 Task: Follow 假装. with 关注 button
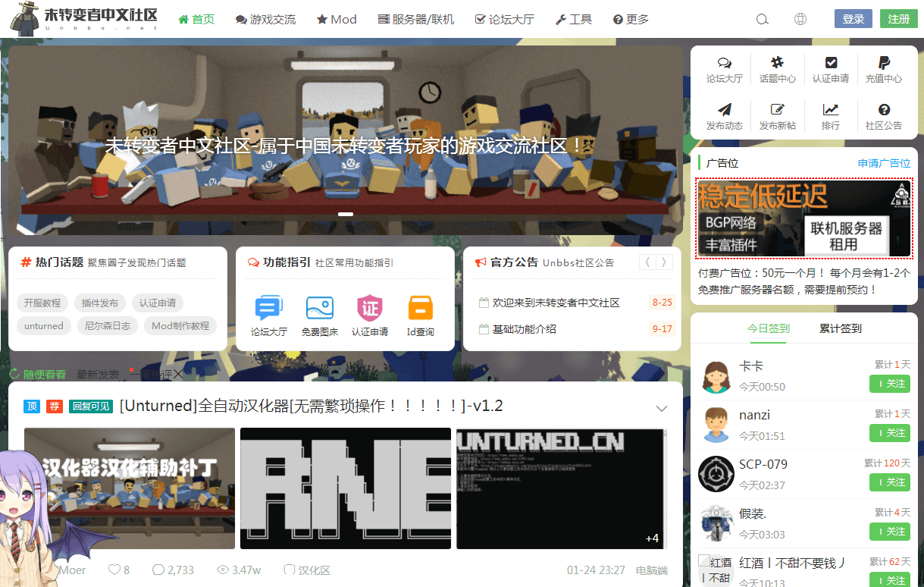tap(889, 532)
